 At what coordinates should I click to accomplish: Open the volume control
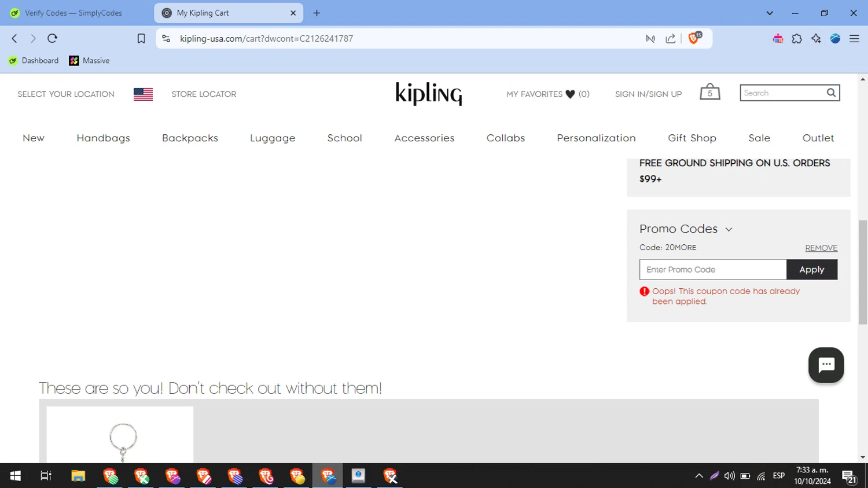[x=730, y=476]
